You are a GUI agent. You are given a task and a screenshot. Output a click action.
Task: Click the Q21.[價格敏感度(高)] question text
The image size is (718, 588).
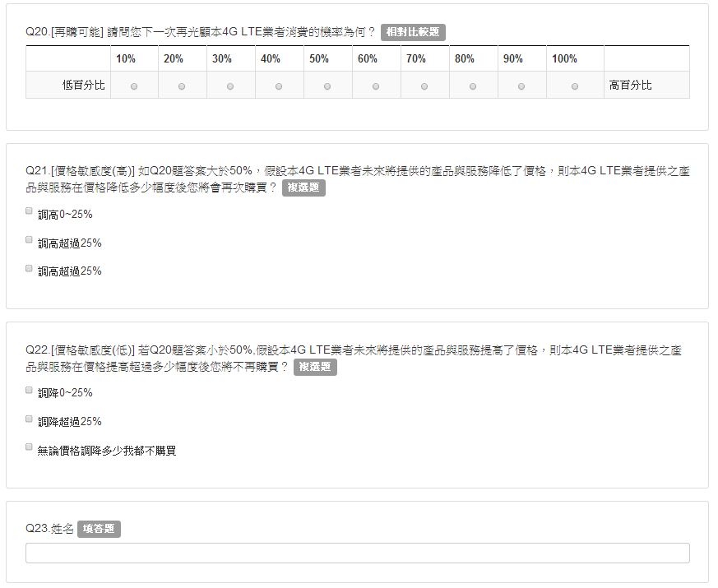[x=358, y=179]
